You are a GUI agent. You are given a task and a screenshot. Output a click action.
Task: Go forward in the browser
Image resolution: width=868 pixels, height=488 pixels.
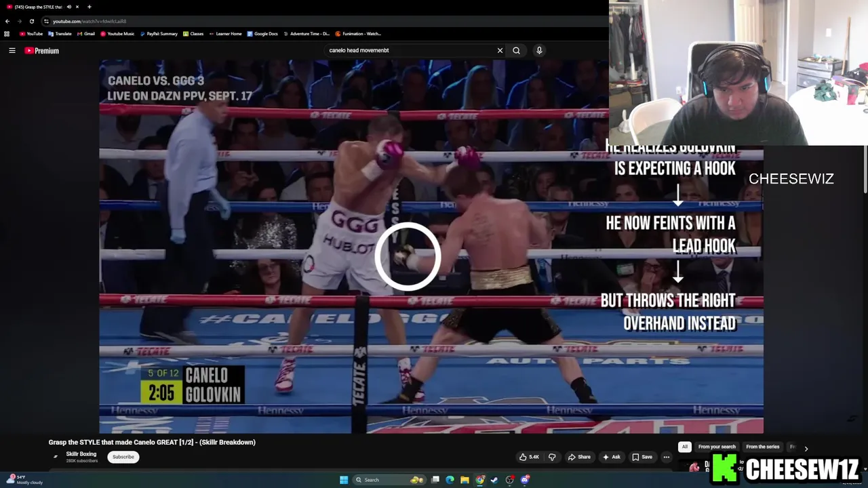coord(19,21)
